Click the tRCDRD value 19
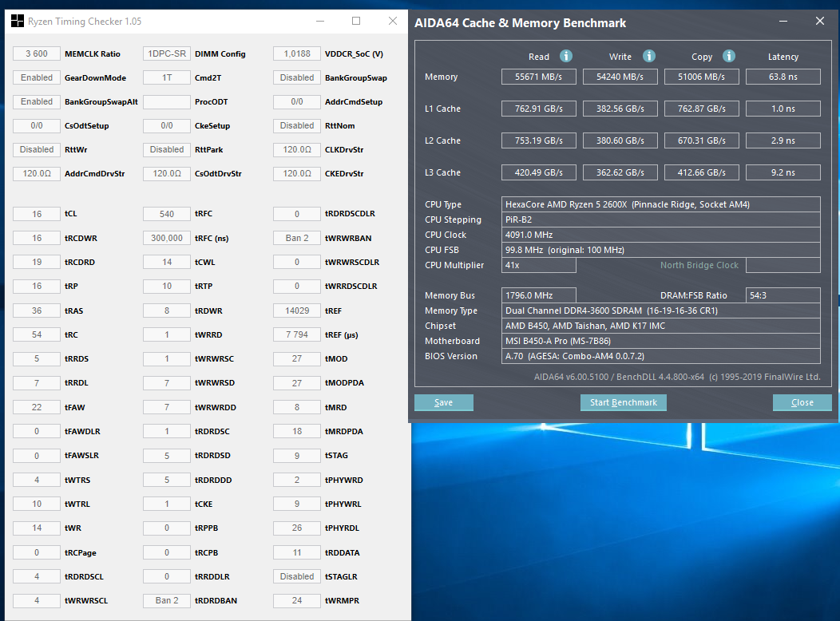 pyautogui.click(x=37, y=262)
